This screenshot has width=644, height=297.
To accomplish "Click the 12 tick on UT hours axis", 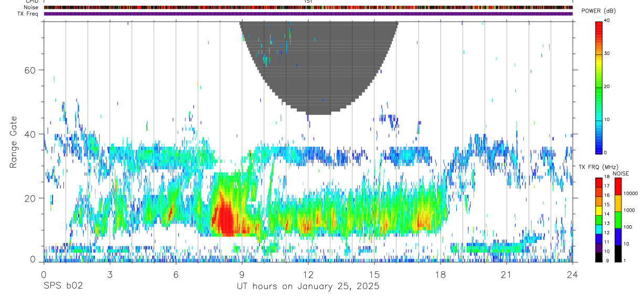I will pos(308,274).
